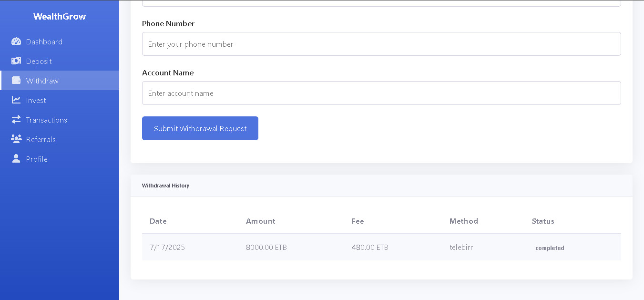This screenshot has width=644, height=300.
Task: Click the Profile user icon
Action: click(16, 159)
